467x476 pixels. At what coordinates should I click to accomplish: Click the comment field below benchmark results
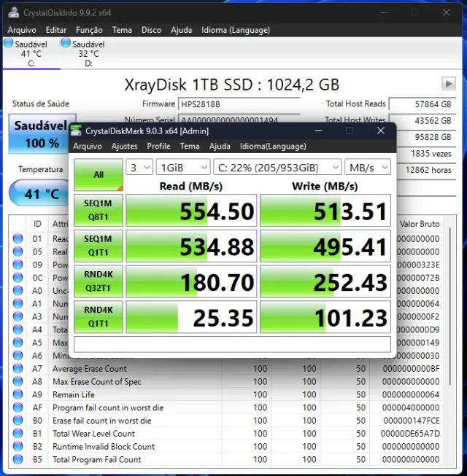[232, 344]
